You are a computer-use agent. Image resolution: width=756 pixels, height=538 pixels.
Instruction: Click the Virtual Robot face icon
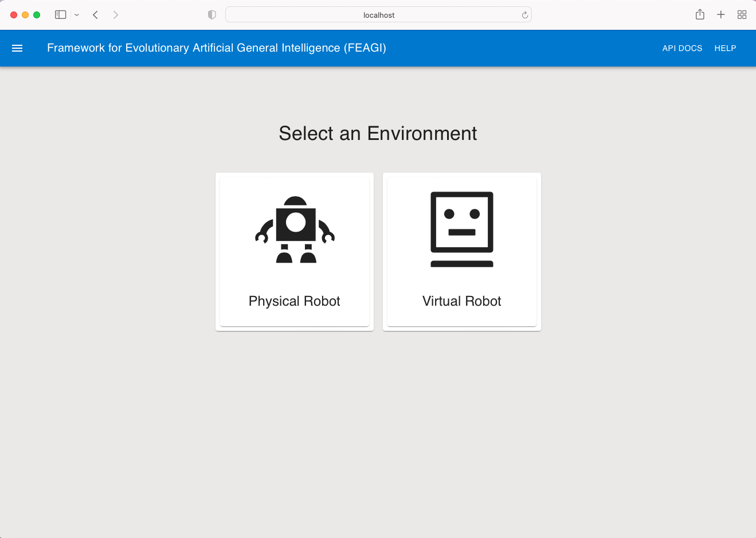click(462, 229)
